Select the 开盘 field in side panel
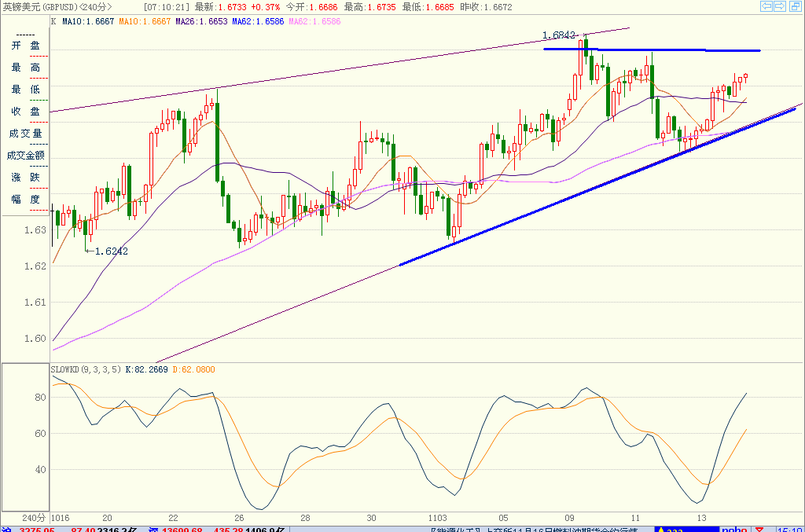Image resolution: width=805 pixels, height=532 pixels. click(26, 46)
